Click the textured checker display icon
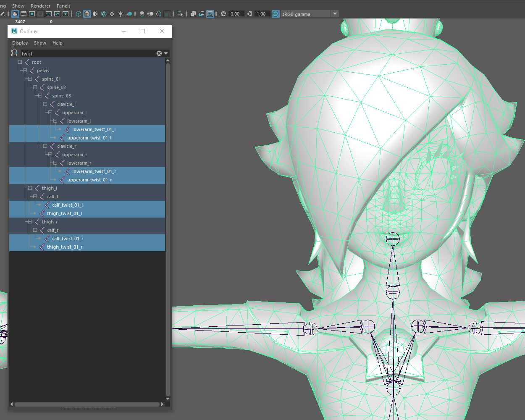525x420 pixels. pos(112,14)
